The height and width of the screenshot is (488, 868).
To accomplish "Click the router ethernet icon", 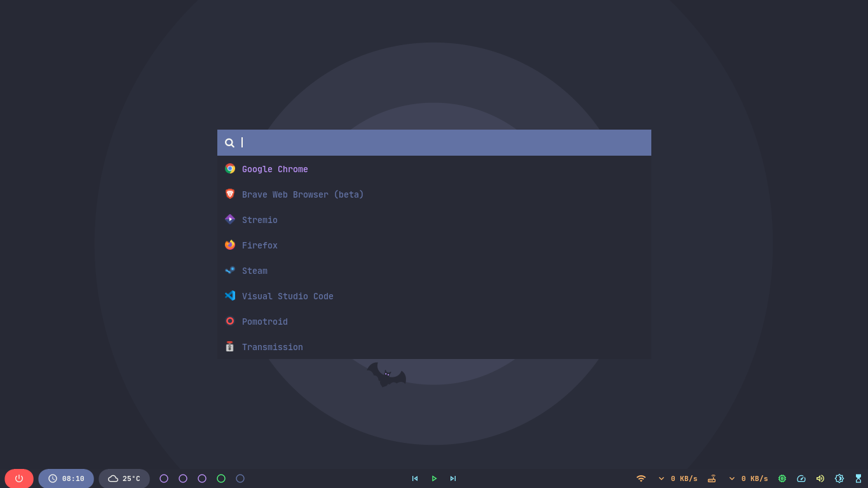I will click(x=712, y=478).
